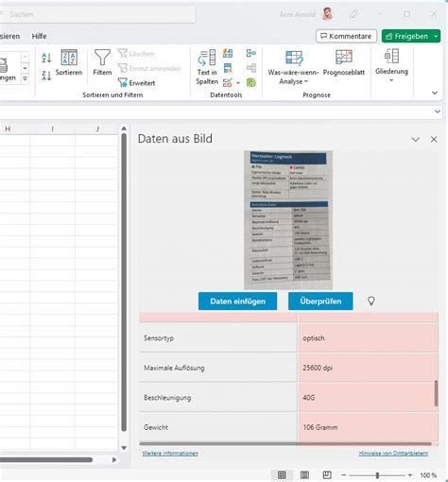Switch to Page Layout view in the status bar
This screenshot has height=482, width=448.
304,474
